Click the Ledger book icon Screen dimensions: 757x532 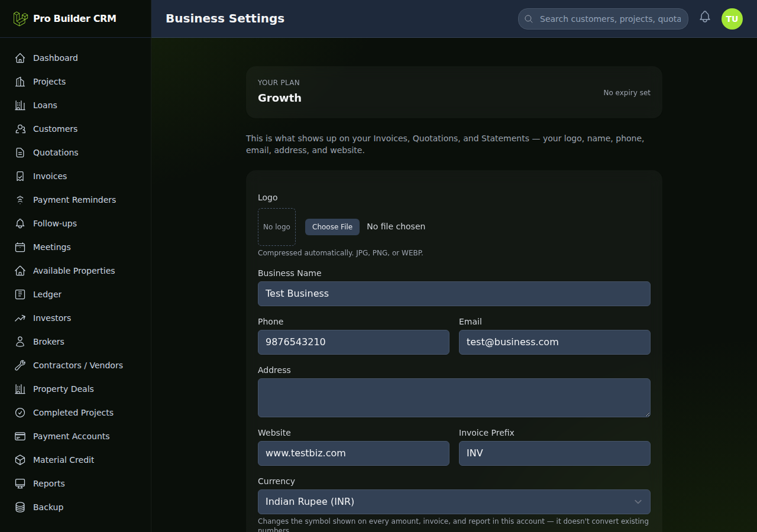(20, 294)
